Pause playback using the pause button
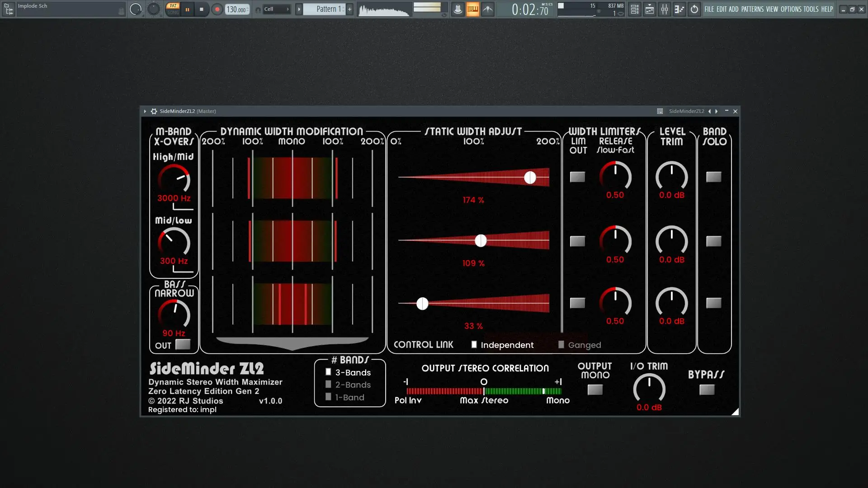This screenshot has height=488, width=868. click(x=187, y=9)
